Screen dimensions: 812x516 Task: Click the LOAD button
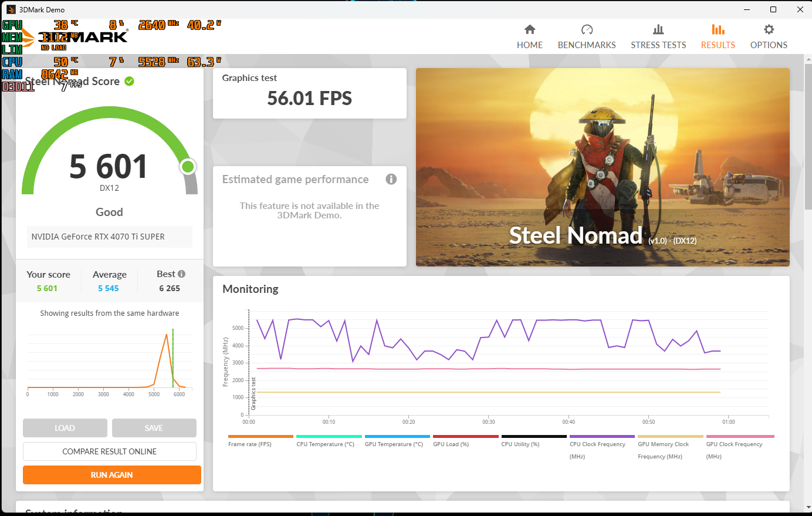tap(65, 428)
